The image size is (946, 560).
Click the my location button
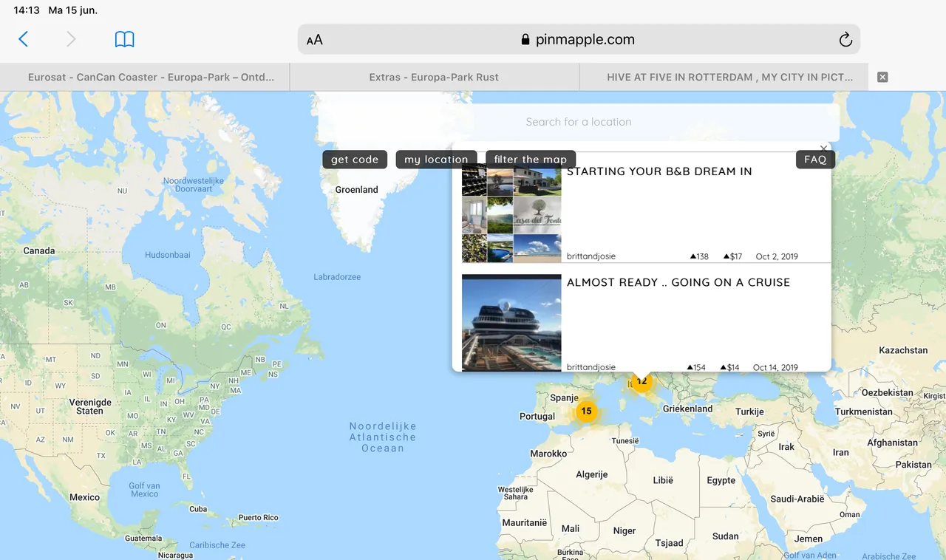[x=436, y=160]
